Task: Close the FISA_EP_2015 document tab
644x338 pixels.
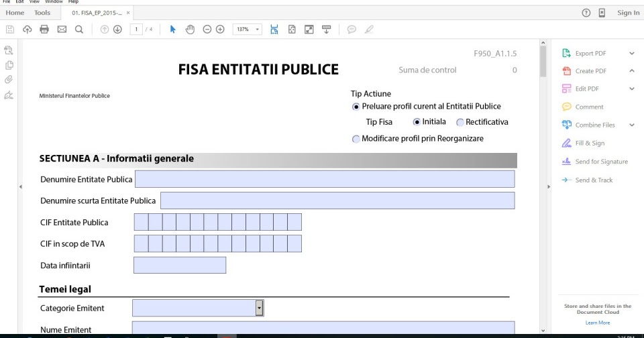Action: click(x=128, y=13)
